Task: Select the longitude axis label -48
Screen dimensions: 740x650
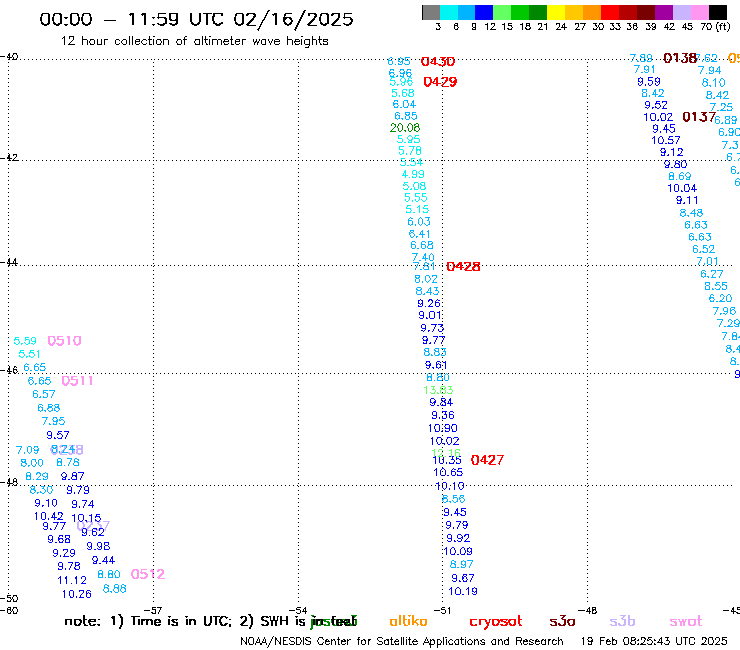Action: pos(588,610)
